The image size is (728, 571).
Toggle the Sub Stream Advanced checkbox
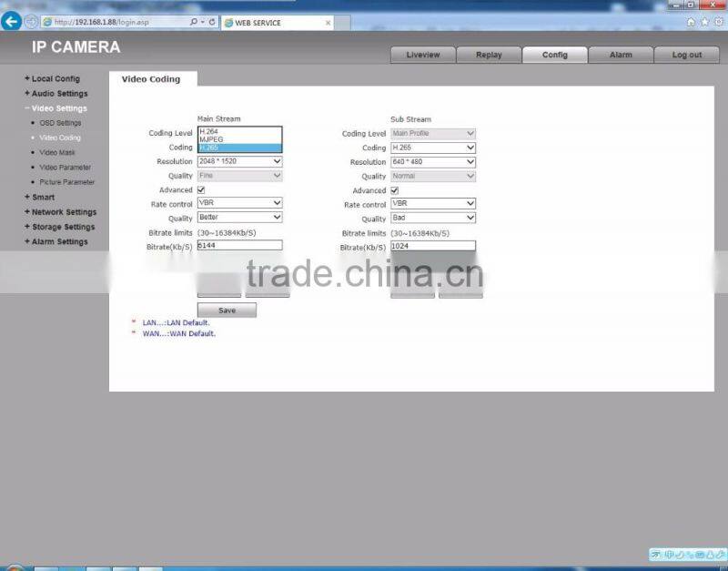click(394, 190)
